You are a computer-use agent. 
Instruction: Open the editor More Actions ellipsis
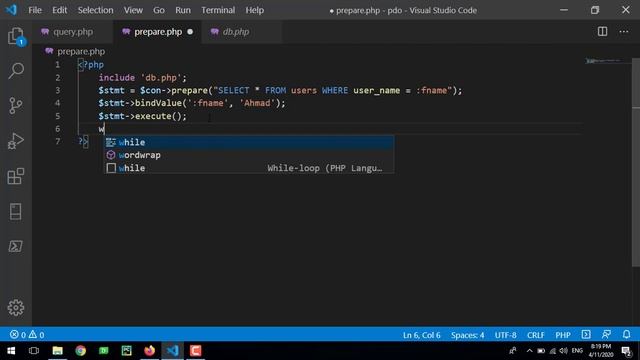pos(624,31)
